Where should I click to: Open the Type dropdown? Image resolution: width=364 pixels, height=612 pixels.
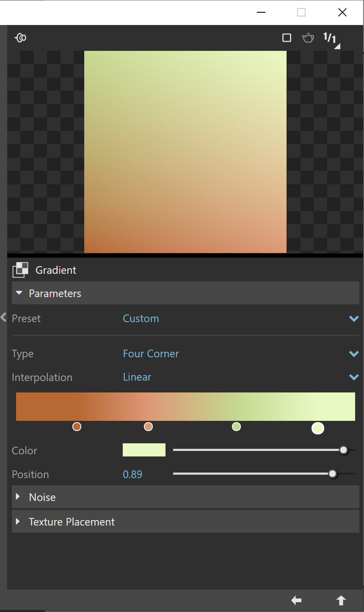[354, 353]
